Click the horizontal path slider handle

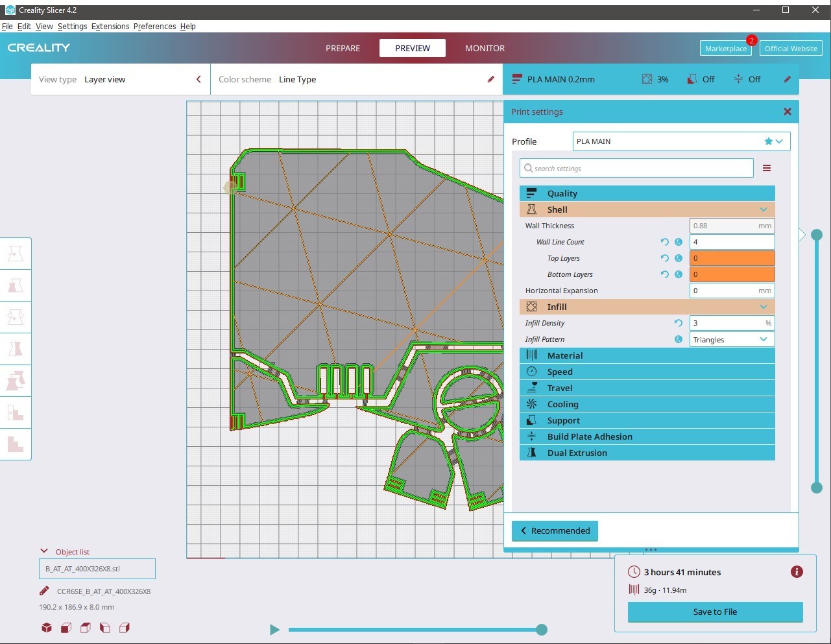click(542, 629)
